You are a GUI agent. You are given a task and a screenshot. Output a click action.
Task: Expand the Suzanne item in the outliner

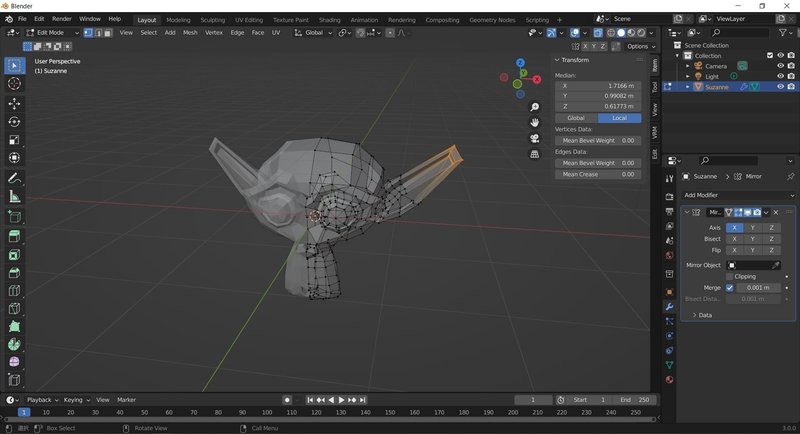coord(687,87)
